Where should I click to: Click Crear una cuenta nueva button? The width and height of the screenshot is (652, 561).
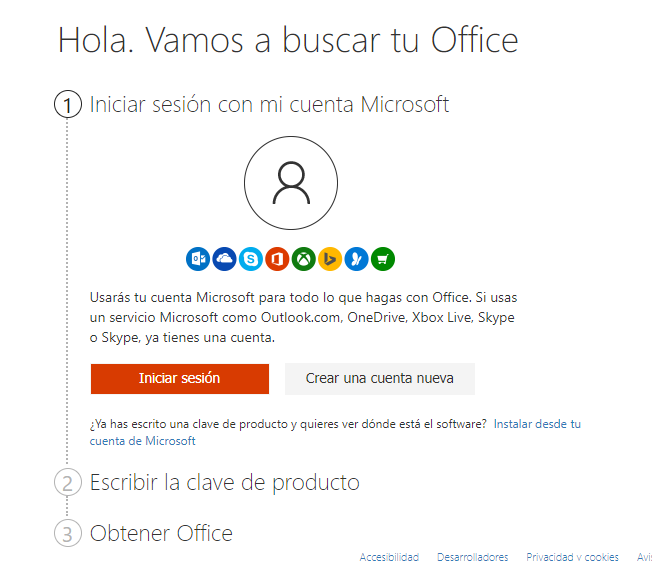pyautogui.click(x=380, y=378)
